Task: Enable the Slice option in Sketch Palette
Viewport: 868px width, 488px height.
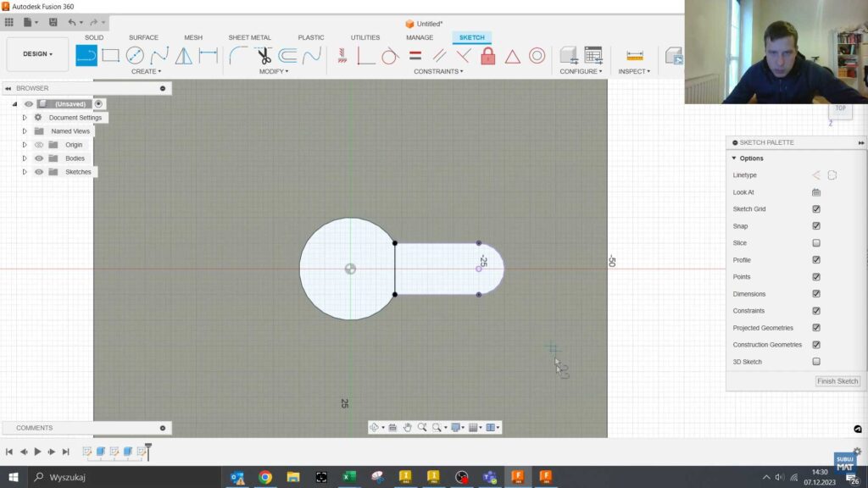Action: click(815, 242)
